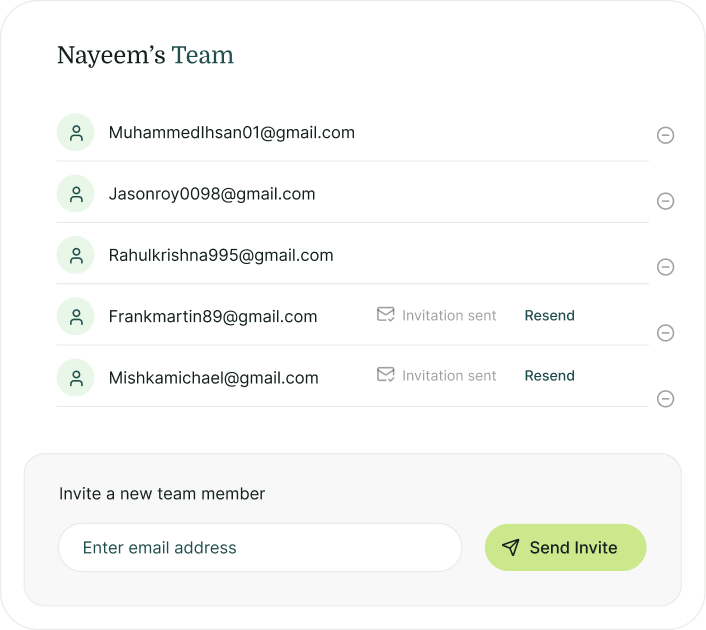Click the Nayeem's Team heading
The width and height of the screenshot is (706, 630).
[x=145, y=56]
